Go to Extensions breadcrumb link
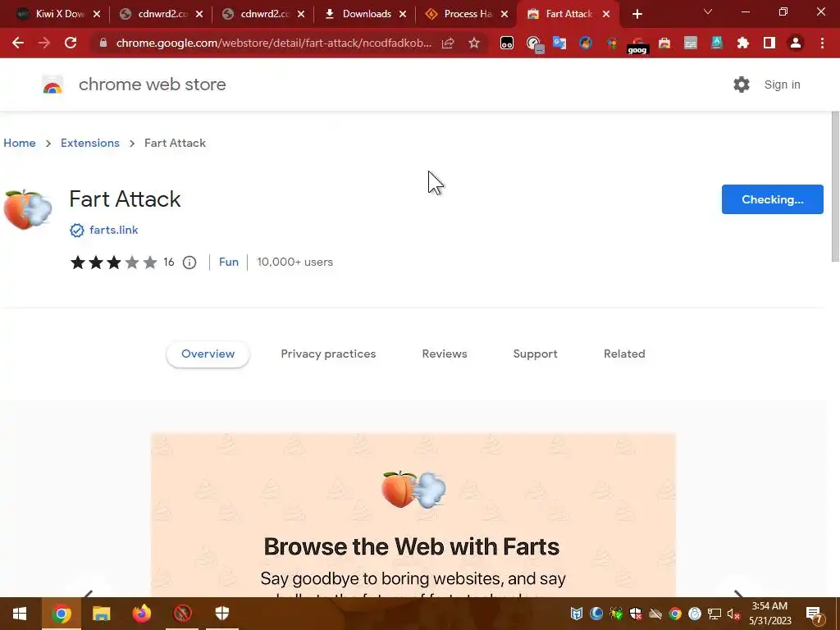 90,143
